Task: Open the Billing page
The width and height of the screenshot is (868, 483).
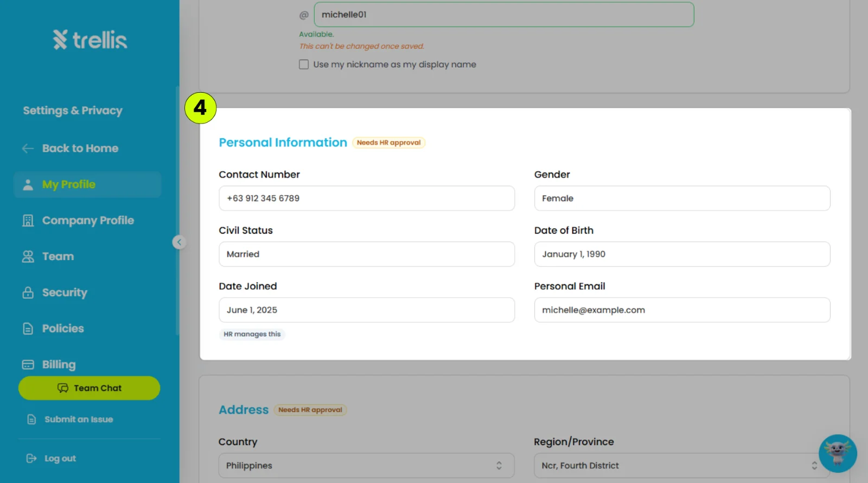Action: pyautogui.click(x=59, y=365)
